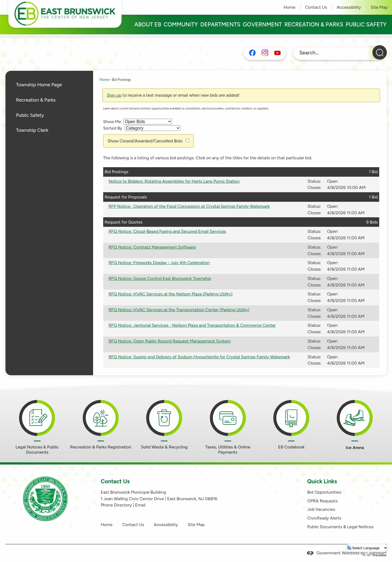Click the Request for Quotes category header
Screen dimensions: 392x562
pyautogui.click(x=241, y=222)
